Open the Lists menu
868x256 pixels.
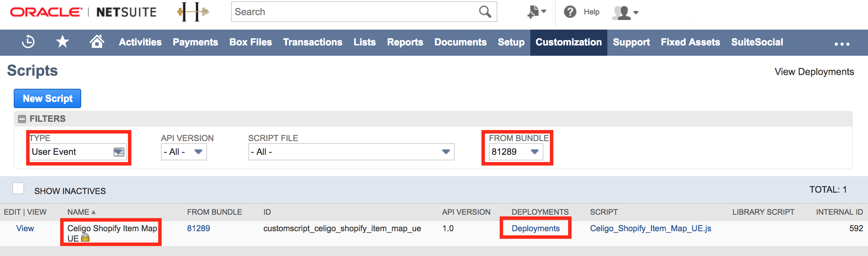(x=365, y=42)
